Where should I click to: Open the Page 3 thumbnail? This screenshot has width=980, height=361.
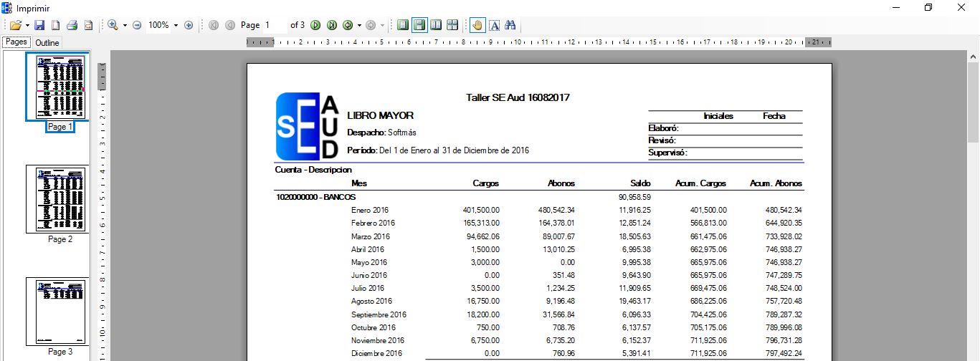[57, 312]
